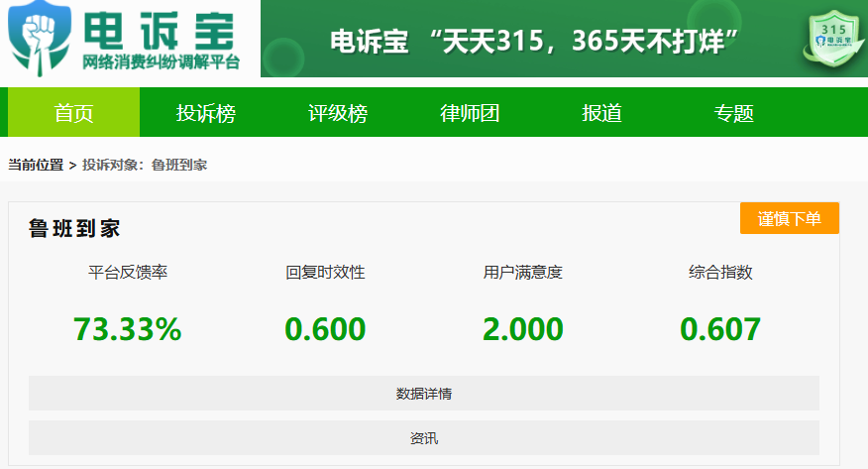The height and width of the screenshot is (469, 868).
Task: Click the 网络消费纠纷调解平台 tagline
Action: [x=162, y=62]
